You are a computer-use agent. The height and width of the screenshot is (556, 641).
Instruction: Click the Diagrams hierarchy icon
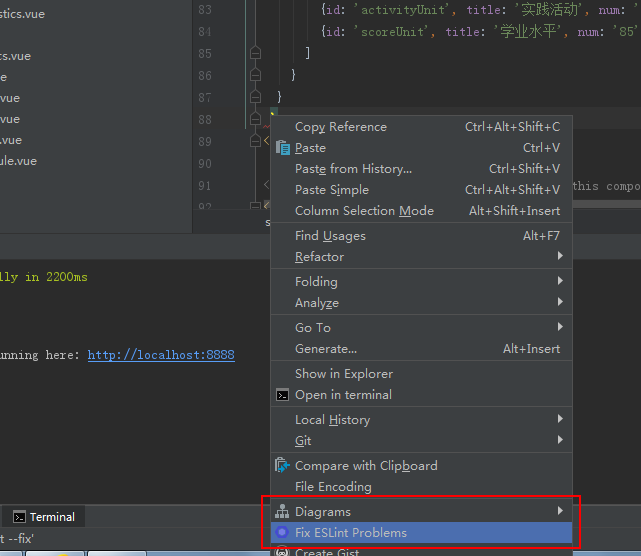click(x=283, y=512)
